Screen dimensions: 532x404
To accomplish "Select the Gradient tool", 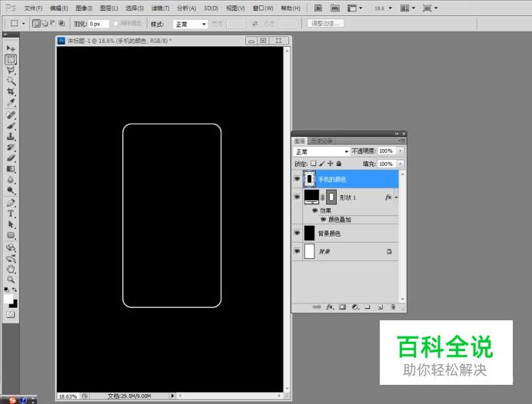I will point(11,169).
